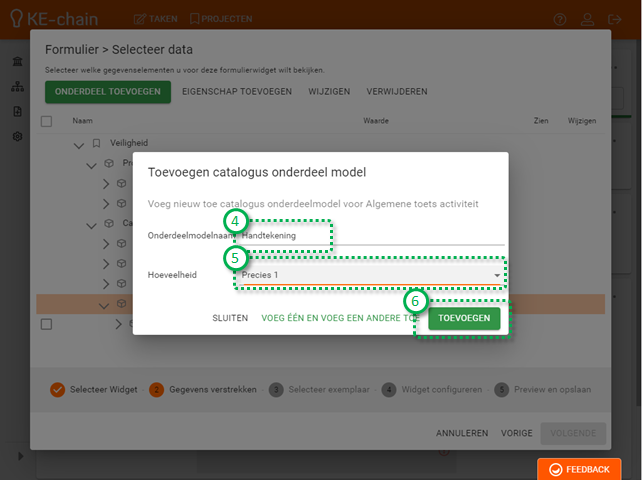Open the settings gear icon in sidebar
The height and width of the screenshot is (480, 642).
click(x=17, y=136)
